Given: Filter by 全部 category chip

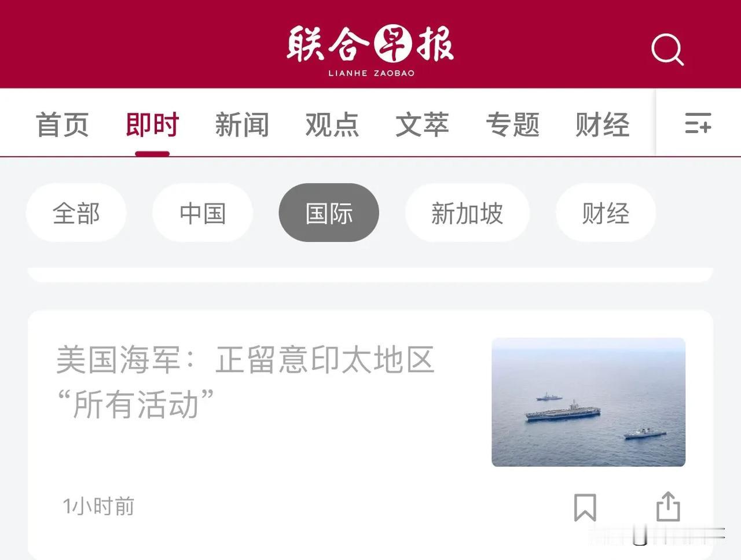Looking at the screenshot, I should (x=76, y=213).
